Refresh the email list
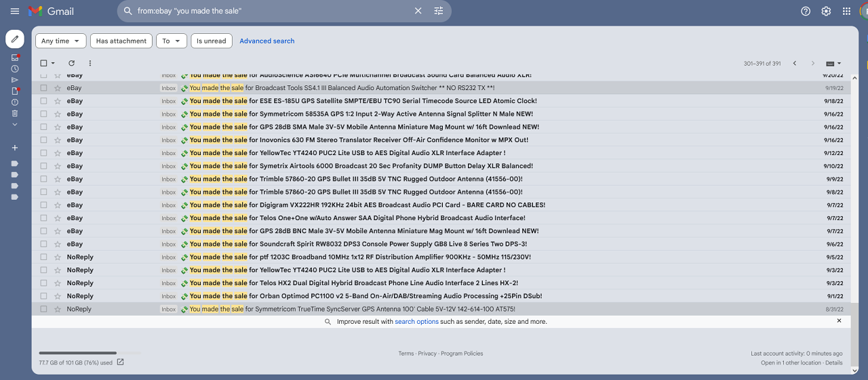The image size is (868, 380). point(71,63)
